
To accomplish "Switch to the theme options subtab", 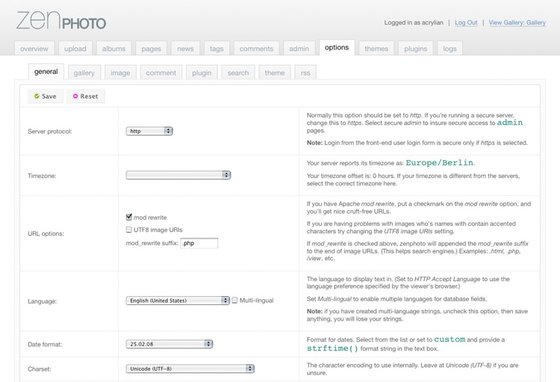I will [x=275, y=73].
